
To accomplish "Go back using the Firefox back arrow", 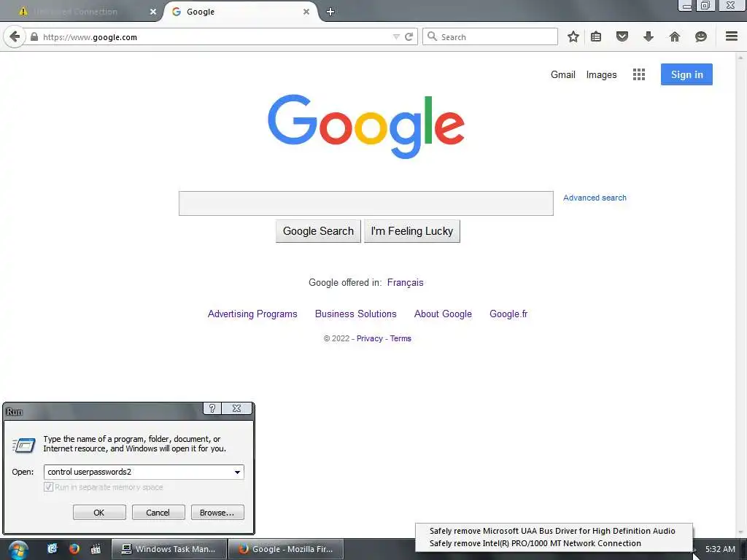I will [15, 36].
